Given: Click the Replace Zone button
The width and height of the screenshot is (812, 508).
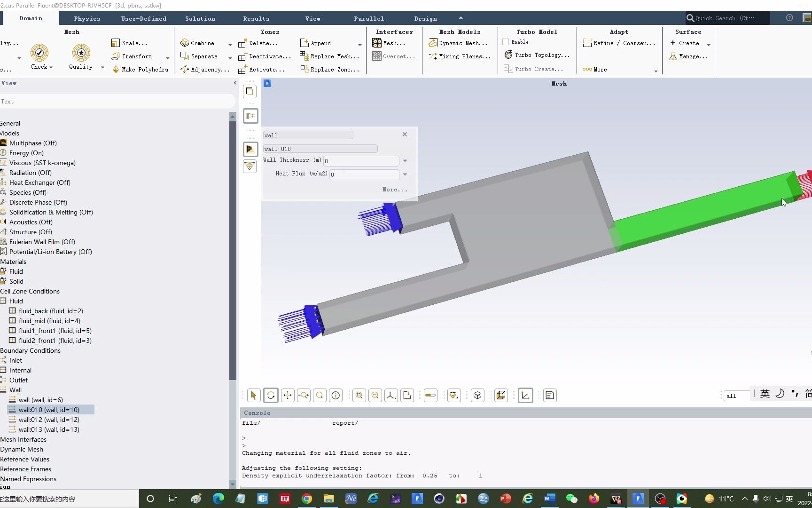Looking at the screenshot, I should (329, 70).
